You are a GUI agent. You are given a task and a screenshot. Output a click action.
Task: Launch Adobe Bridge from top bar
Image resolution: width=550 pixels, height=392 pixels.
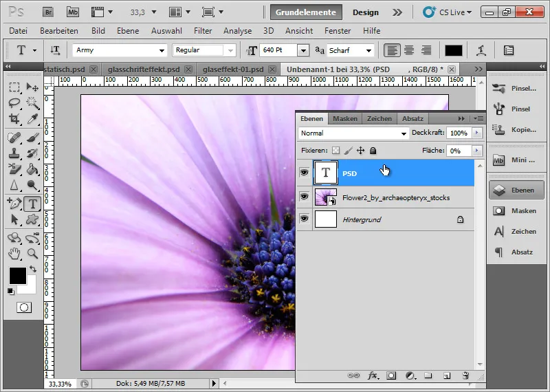pos(48,12)
